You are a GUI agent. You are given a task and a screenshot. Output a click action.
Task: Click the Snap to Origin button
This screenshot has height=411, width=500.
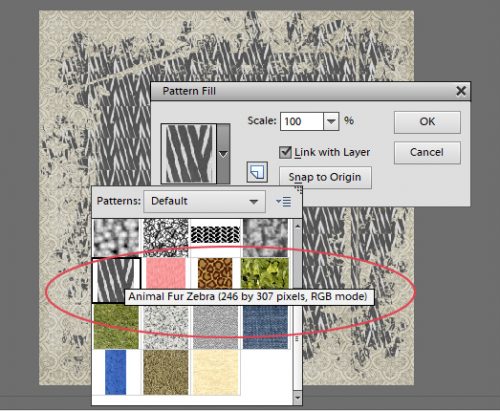click(325, 177)
